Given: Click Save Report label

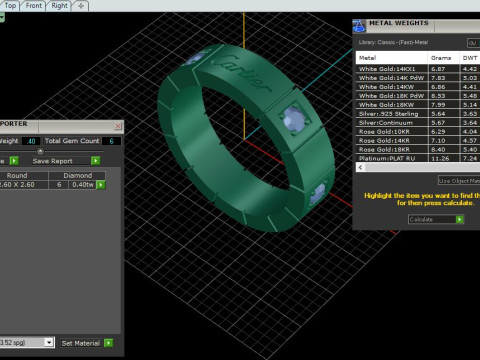Looking at the screenshot, I should pos(52,161).
